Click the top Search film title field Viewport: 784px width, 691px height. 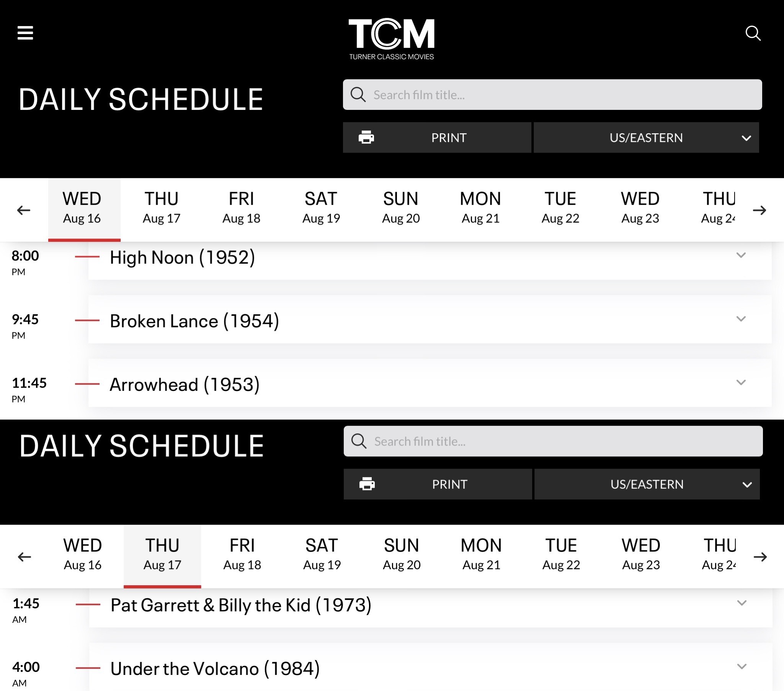(552, 95)
